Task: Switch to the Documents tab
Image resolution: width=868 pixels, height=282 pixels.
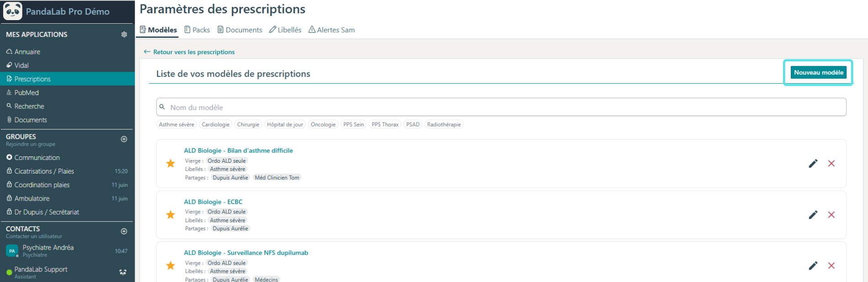Action: [240, 30]
